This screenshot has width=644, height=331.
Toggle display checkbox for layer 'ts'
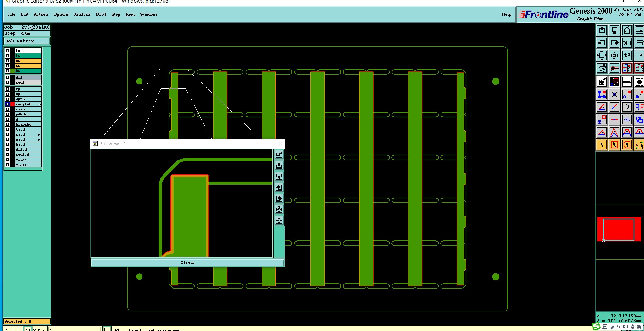coord(8,56)
